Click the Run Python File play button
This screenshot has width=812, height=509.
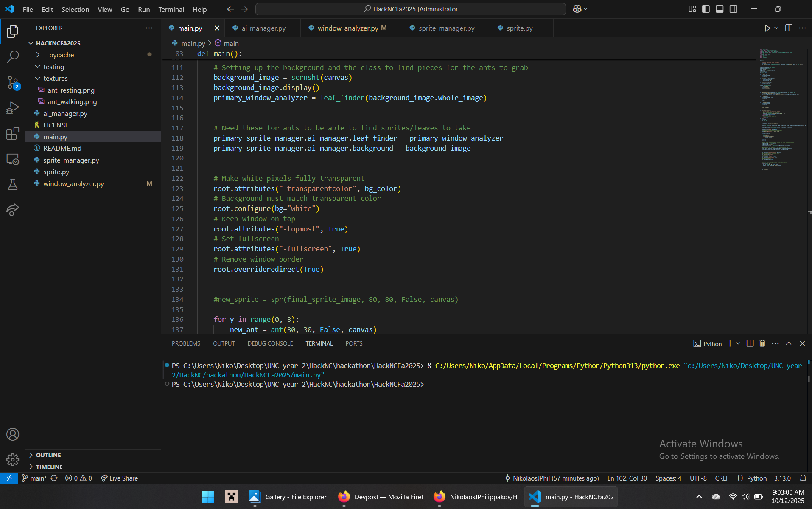point(767,28)
